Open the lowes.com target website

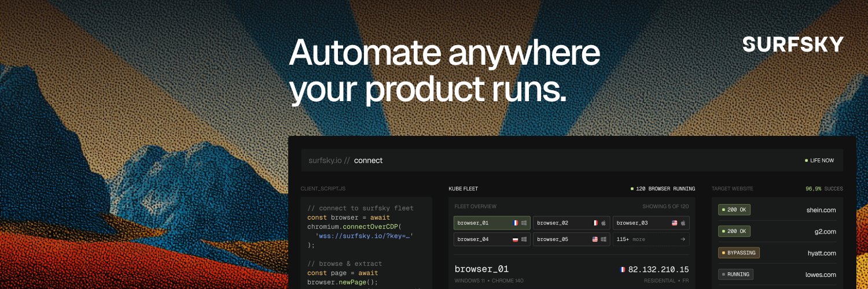pyautogui.click(x=821, y=274)
